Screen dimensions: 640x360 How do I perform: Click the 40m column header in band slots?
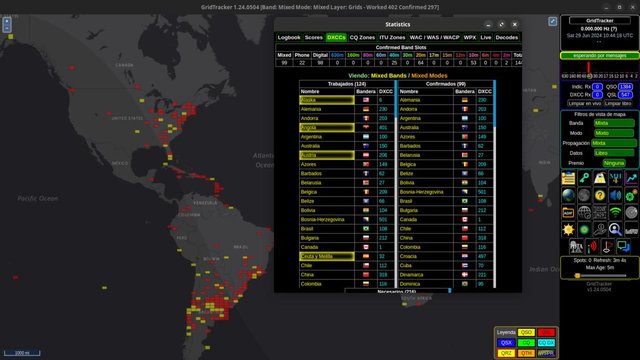point(394,55)
